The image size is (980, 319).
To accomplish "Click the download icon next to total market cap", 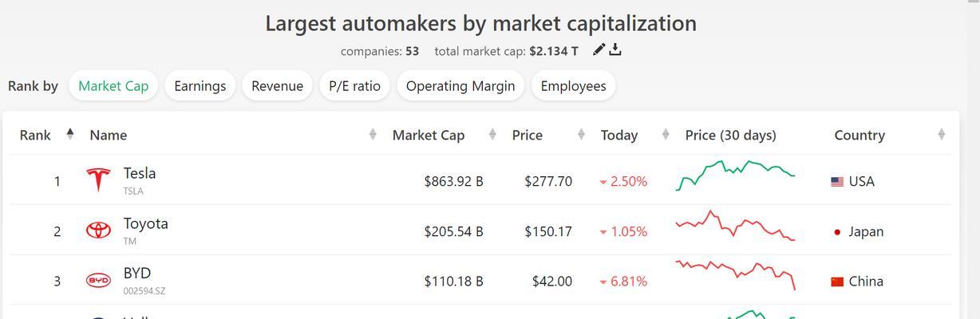I will tap(615, 50).
